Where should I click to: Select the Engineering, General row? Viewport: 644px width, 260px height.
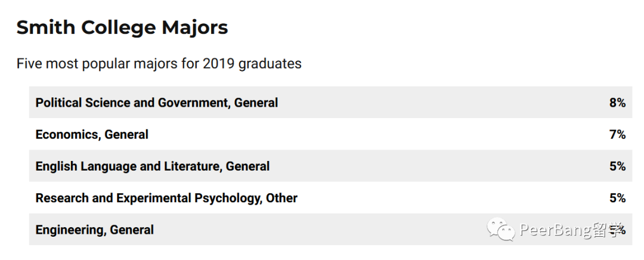pyautogui.click(x=330, y=229)
